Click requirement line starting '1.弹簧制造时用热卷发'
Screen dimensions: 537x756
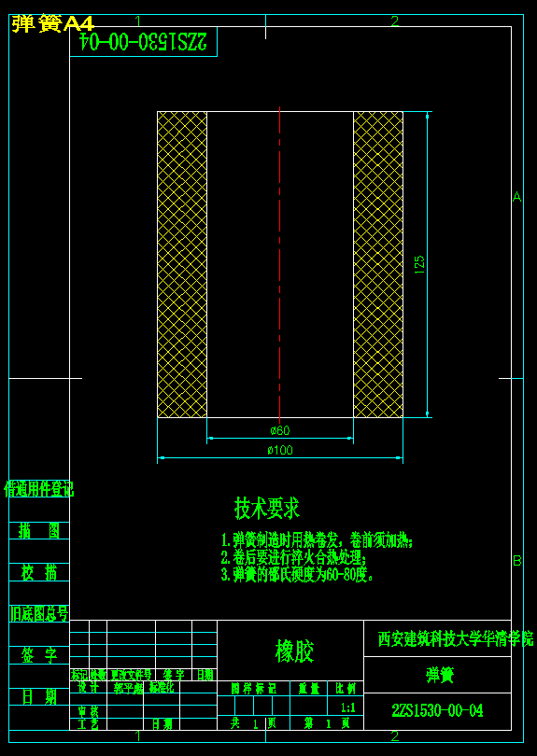pos(317,540)
